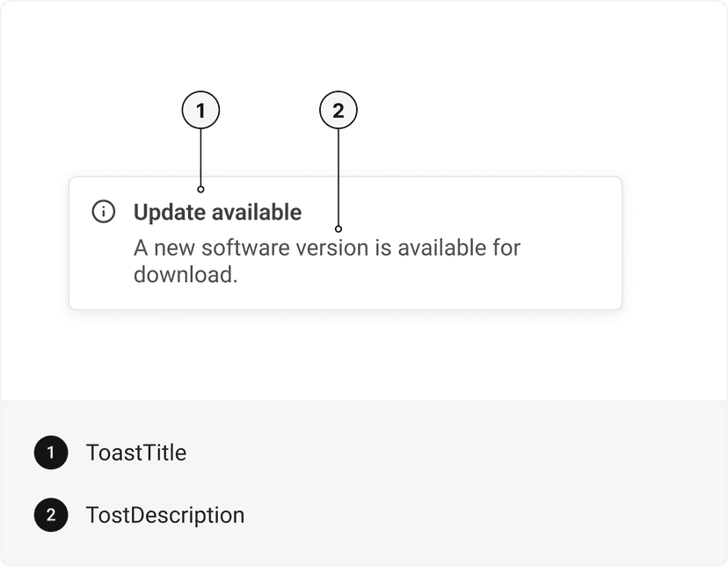Click the anchor dot on the description line
The width and height of the screenshot is (728, 566).
point(339,229)
